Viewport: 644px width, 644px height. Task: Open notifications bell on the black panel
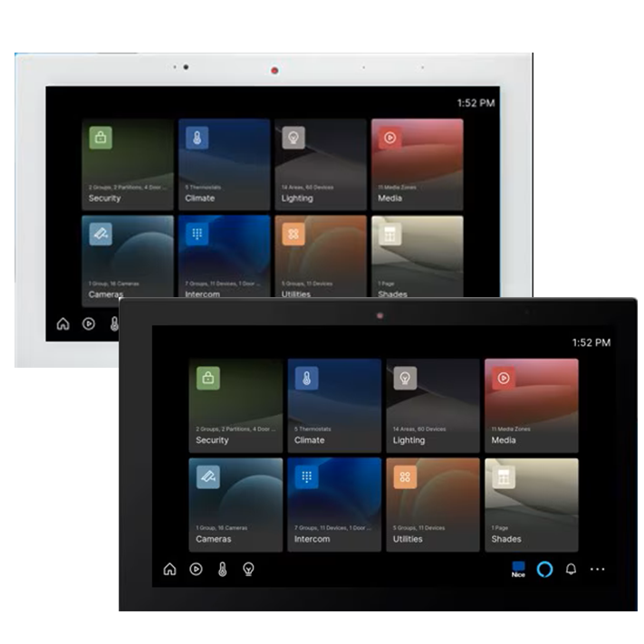click(x=571, y=569)
